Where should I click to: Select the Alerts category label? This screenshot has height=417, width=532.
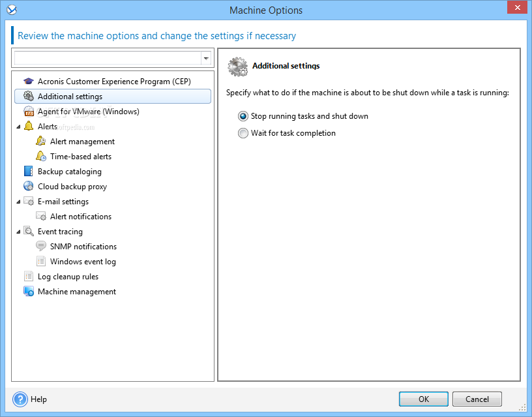(48, 127)
